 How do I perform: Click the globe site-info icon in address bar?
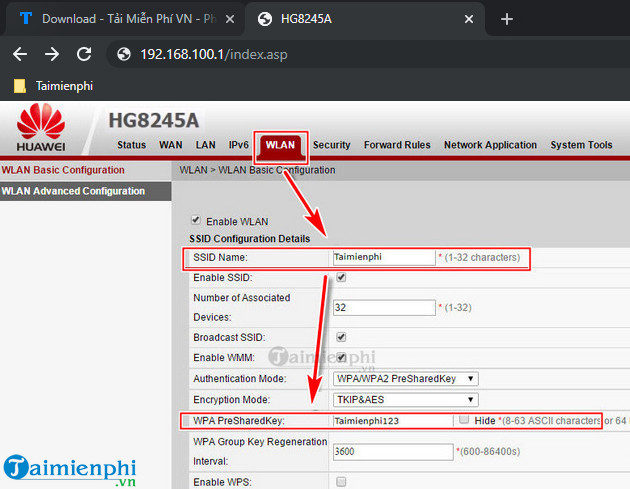[x=124, y=54]
